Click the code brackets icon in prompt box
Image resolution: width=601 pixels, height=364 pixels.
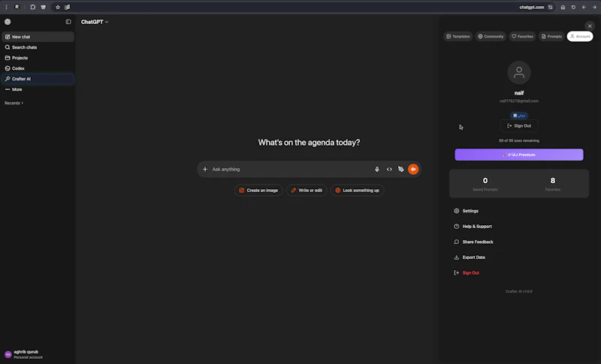click(389, 169)
